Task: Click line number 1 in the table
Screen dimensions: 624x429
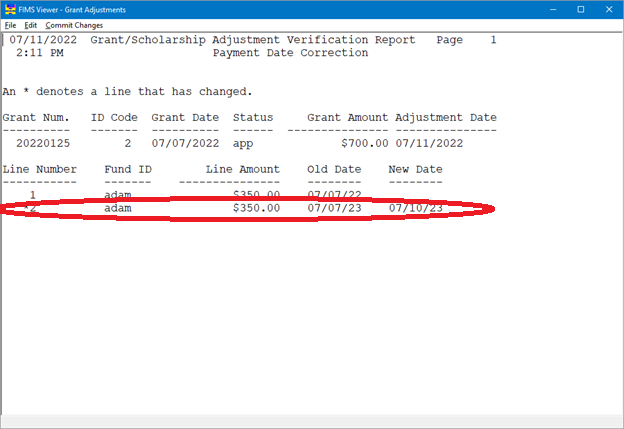Action: [33, 195]
